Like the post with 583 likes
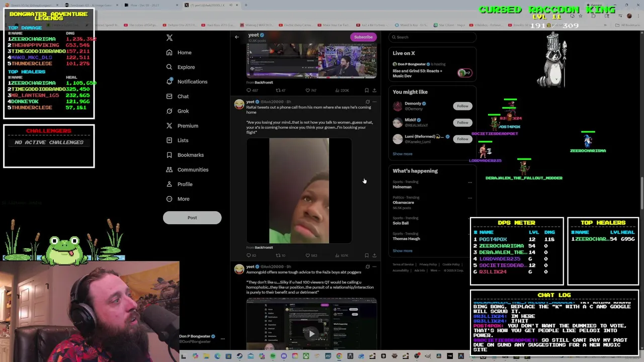 (x=311, y=255)
